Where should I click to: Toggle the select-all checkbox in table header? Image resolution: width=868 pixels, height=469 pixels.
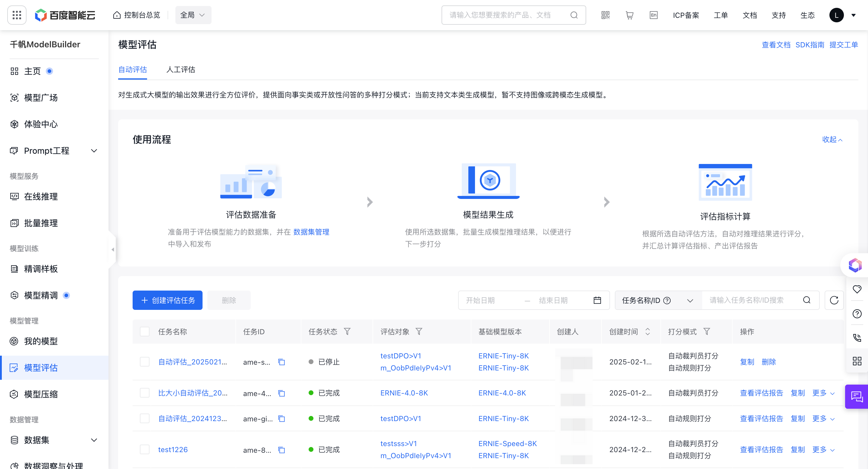coord(145,332)
